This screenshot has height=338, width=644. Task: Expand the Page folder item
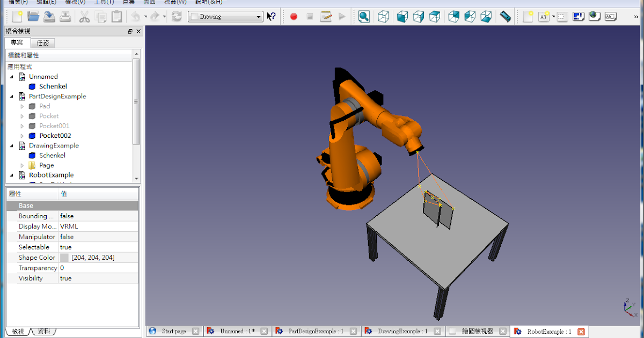(x=22, y=165)
